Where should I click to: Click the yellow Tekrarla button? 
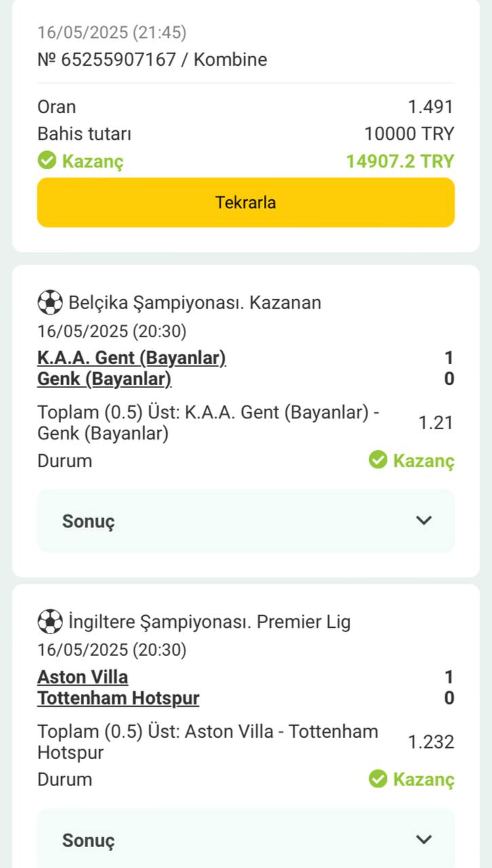point(246,202)
